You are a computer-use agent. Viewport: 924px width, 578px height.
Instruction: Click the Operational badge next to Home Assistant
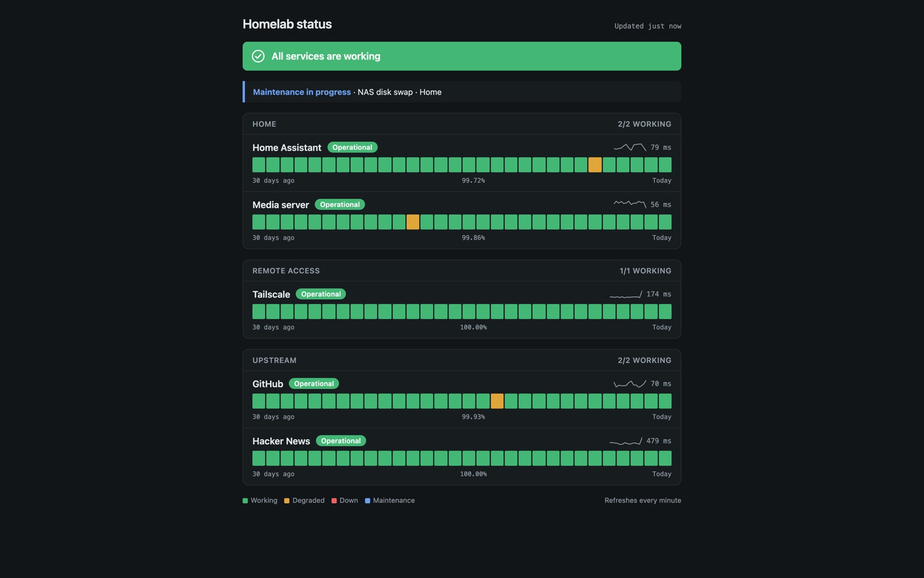point(352,147)
